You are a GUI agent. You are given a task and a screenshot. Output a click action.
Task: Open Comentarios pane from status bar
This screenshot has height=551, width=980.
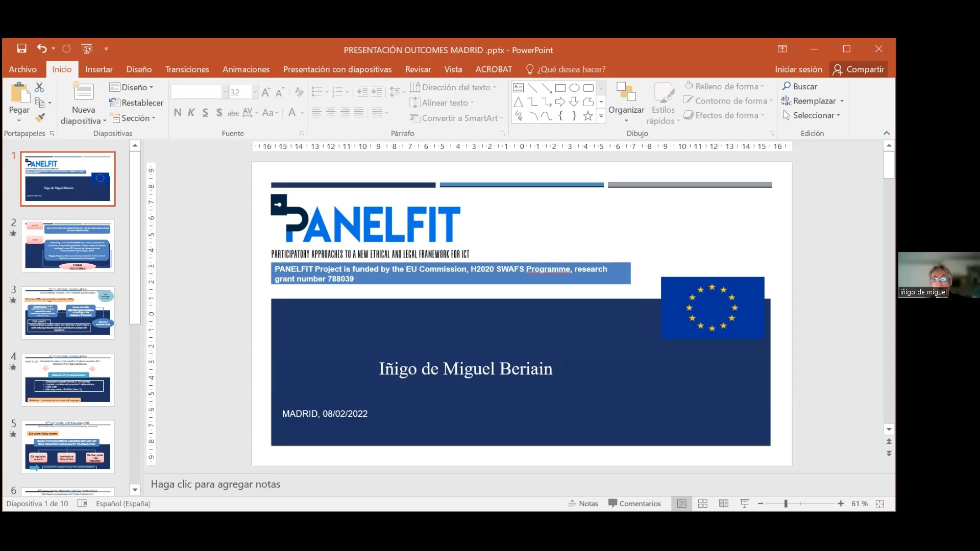click(634, 504)
